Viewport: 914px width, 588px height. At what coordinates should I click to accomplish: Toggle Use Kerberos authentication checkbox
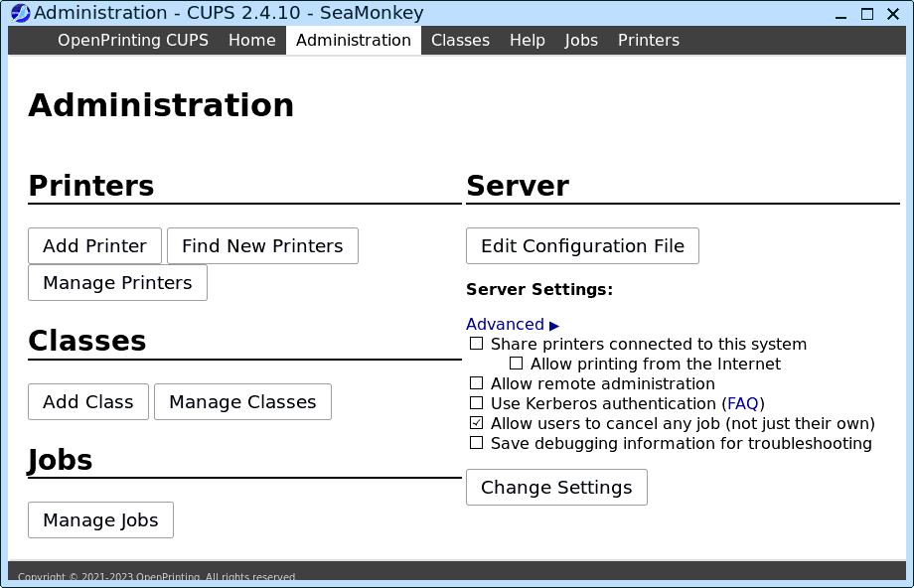click(x=476, y=402)
